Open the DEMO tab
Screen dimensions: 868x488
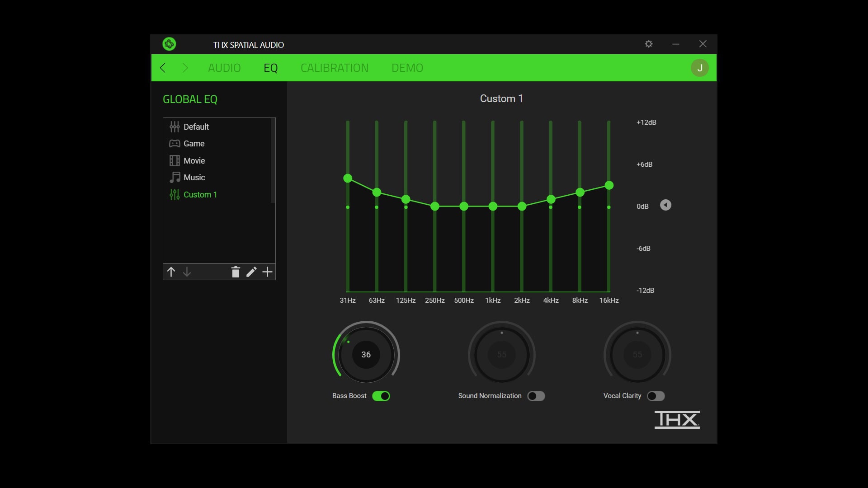(407, 68)
